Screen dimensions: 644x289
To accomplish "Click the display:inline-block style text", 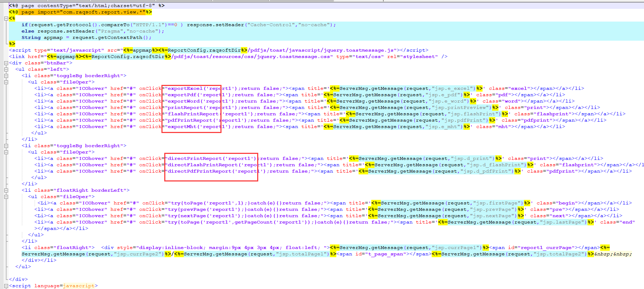I will click(x=171, y=248).
